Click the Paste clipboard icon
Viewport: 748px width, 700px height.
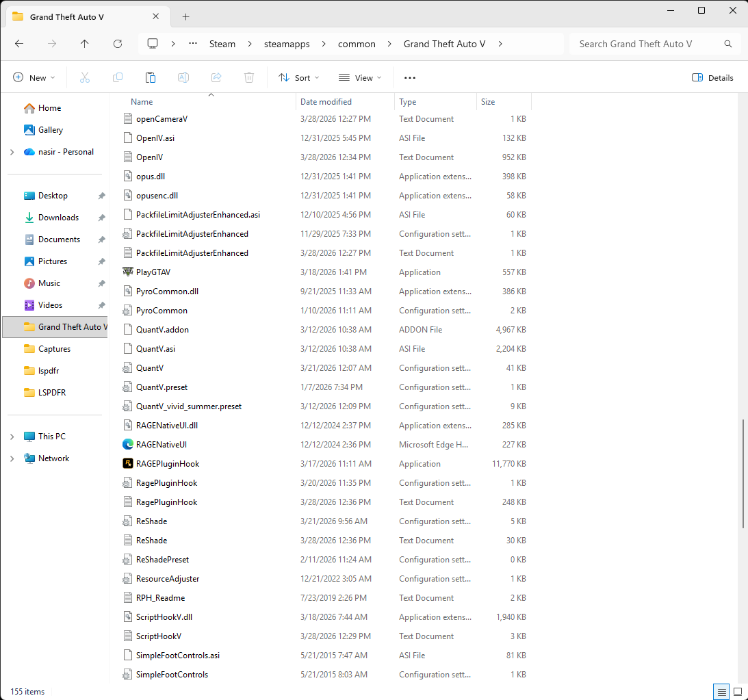(151, 78)
